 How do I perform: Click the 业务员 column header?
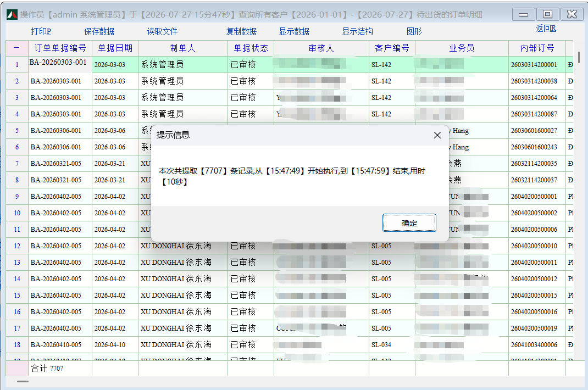pyautogui.click(x=462, y=48)
